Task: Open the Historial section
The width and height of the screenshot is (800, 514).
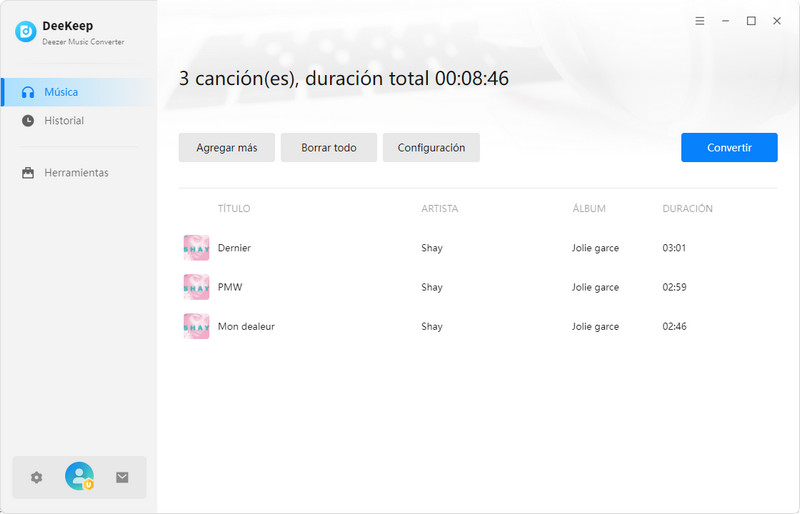Action: (x=78, y=120)
